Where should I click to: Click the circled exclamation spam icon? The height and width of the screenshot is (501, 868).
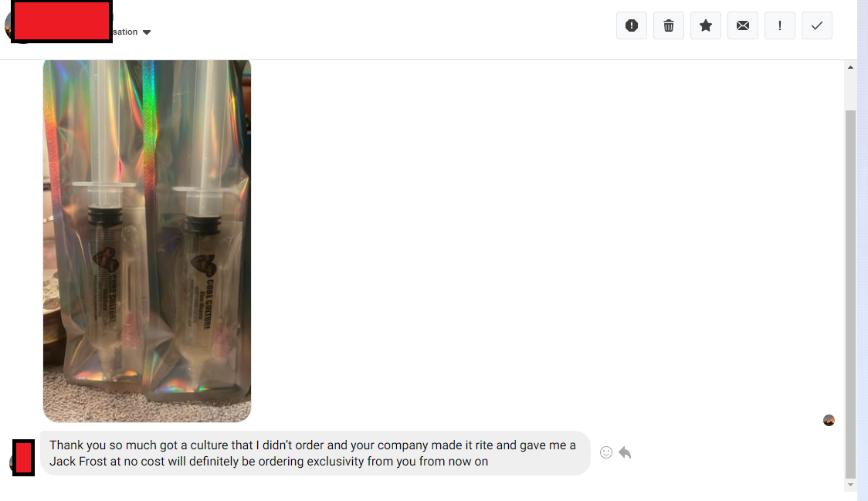pos(632,25)
